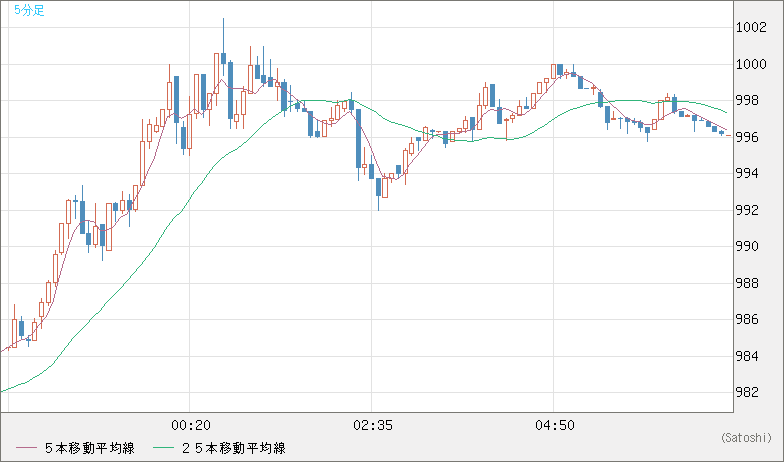
Task: Click the 00:20 time axis label
Action: (x=190, y=426)
